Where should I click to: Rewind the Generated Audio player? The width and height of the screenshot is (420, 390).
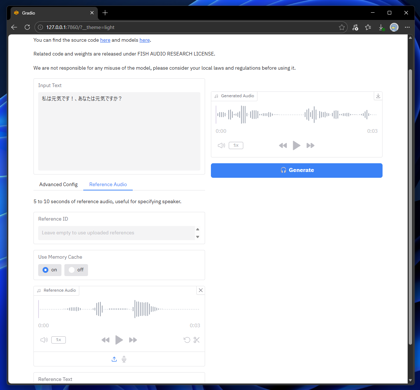click(x=283, y=145)
